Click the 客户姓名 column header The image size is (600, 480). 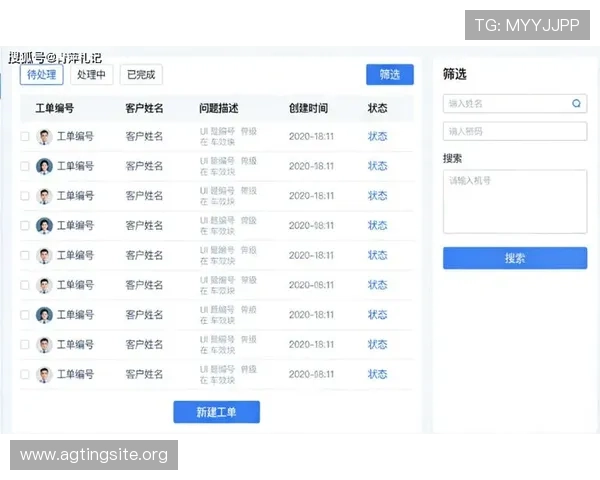(x=144, y=108)
